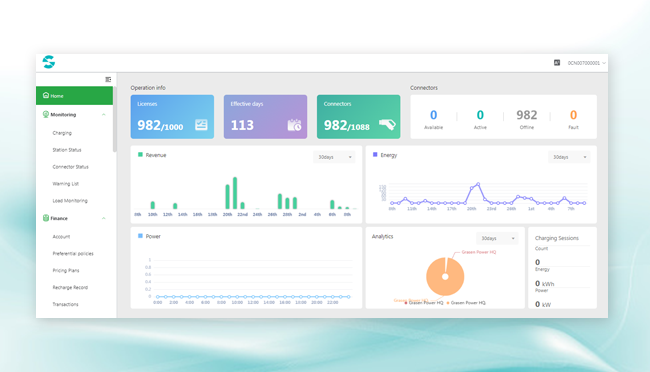Screen dimensions: 650x372
Task: Click the Licenses card icon
Action: (x=201, y=124)
